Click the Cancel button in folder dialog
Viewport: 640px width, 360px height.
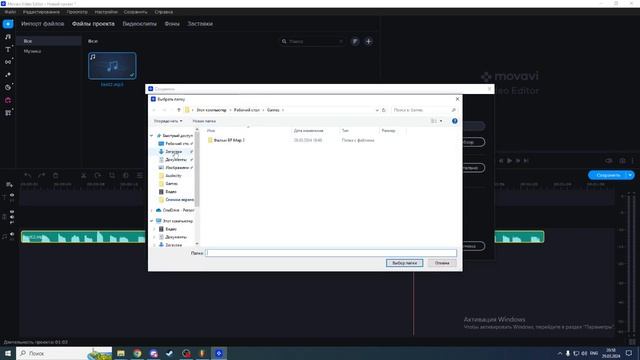[442, 263]
